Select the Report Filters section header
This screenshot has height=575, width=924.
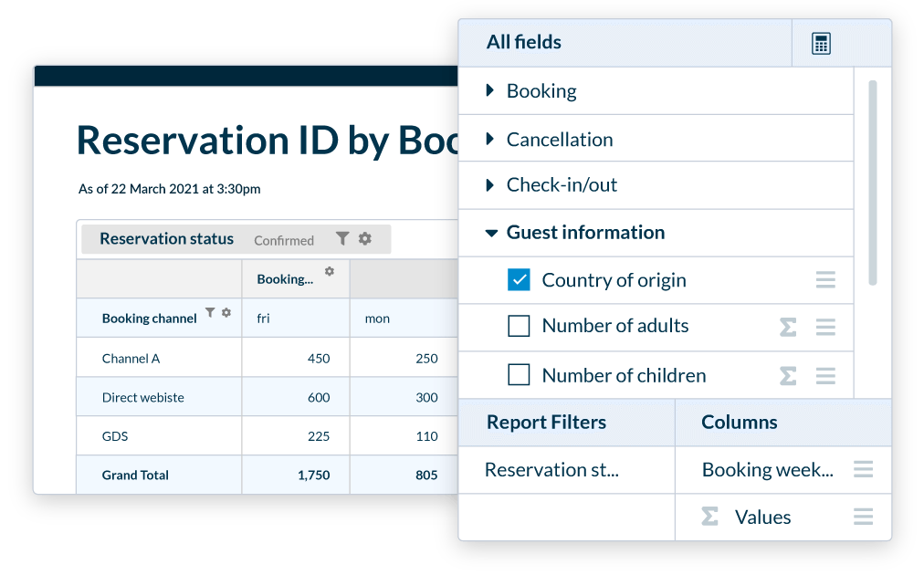point(546,423)
